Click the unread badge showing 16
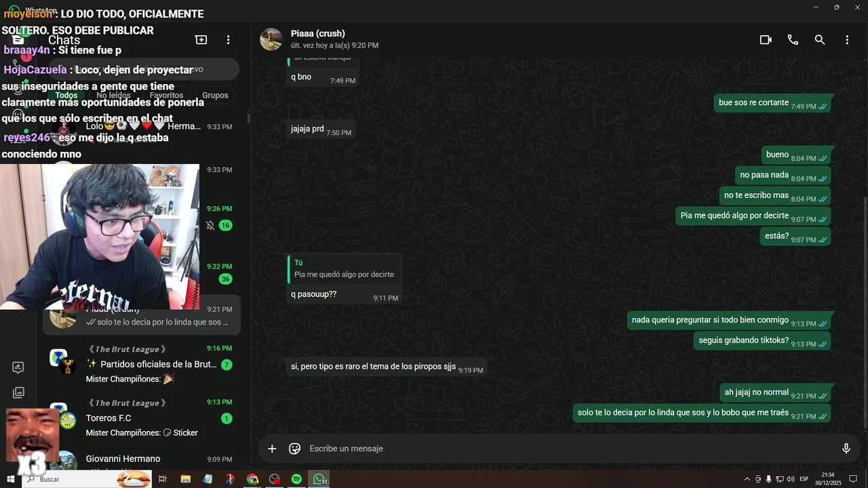The image size is (868, 488). click(226, 225)
